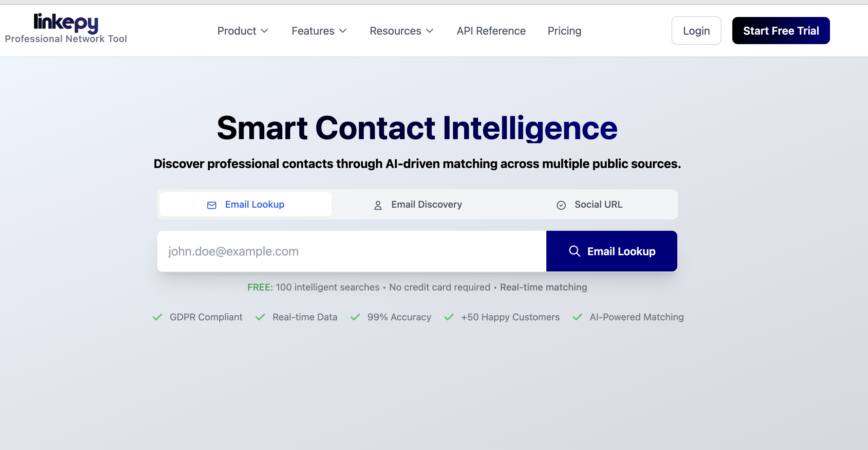Focus the email address input field
This screenshot has width=868, height=450.
pos(352,251)
